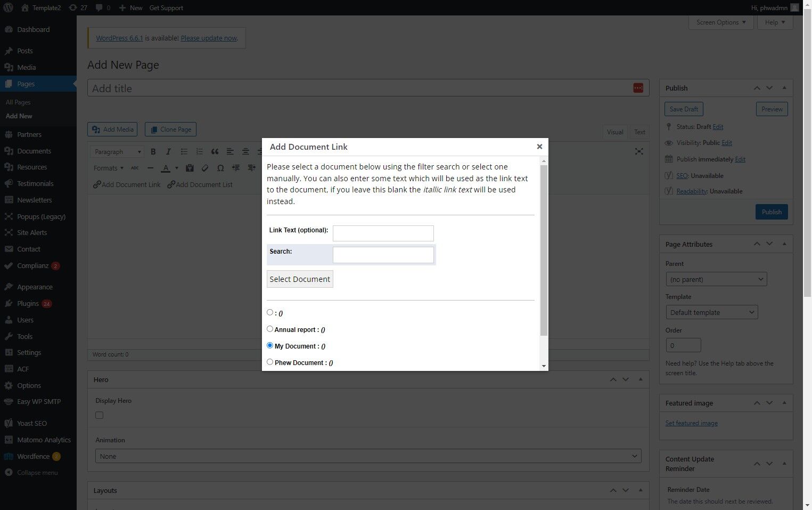Image resolution: width=812 pixels, height=510 pixels.
Task: Click the dialog's scroll down arrow
Action: (x=544, y=366)
